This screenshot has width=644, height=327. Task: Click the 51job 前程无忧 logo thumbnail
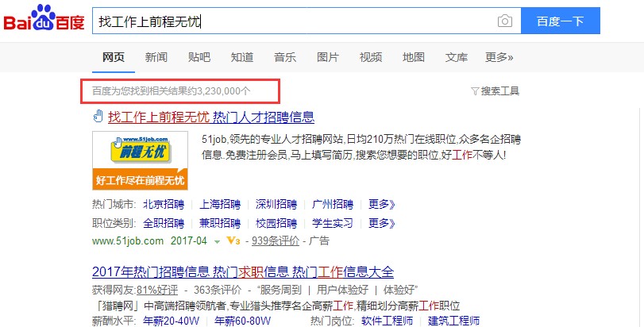click(x=141, y=160)
